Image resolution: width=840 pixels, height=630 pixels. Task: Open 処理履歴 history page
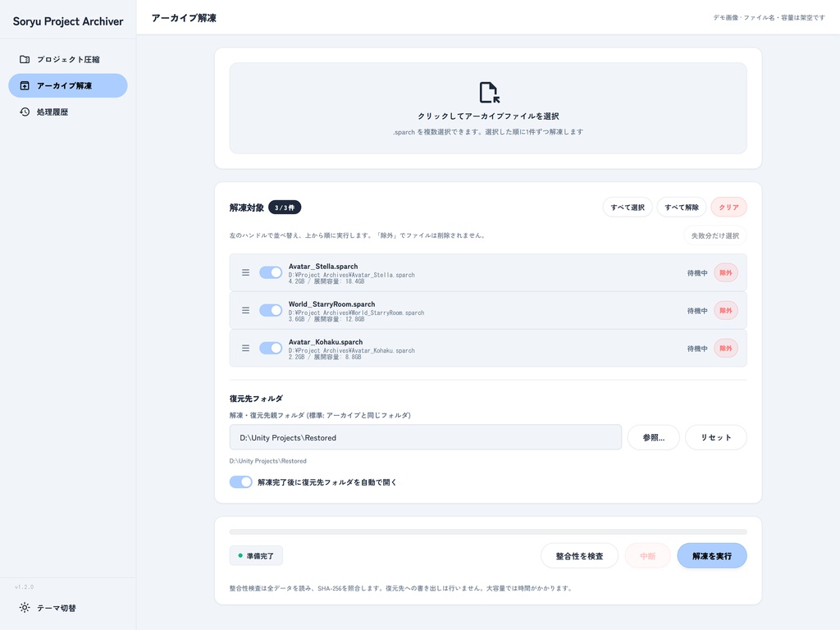(68, 112)
